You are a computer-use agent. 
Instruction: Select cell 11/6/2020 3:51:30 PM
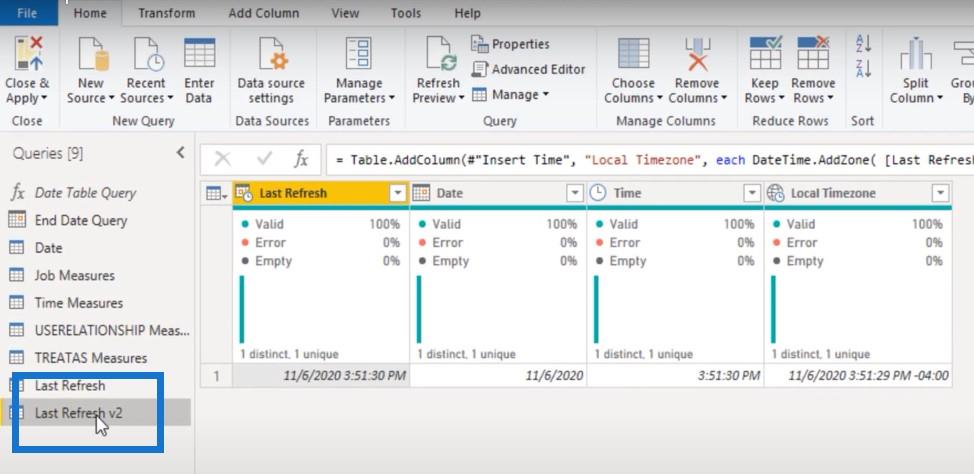321,375
